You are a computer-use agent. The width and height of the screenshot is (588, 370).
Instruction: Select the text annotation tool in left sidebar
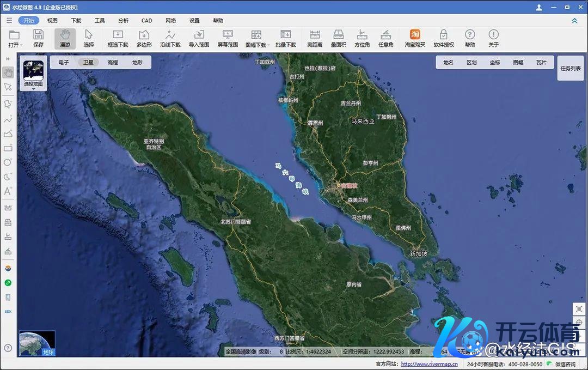tap(8, 191)
